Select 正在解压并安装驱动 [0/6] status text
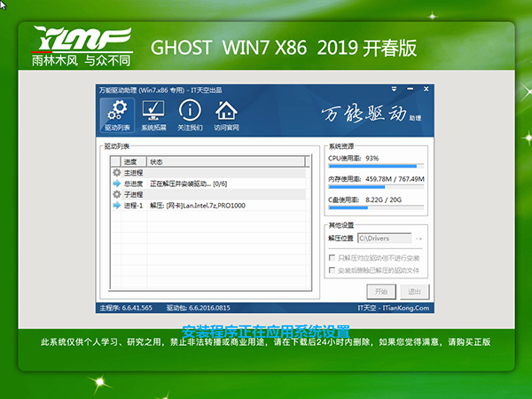The width and height of the screenshot is (532, 399). [x=189, y=184]
